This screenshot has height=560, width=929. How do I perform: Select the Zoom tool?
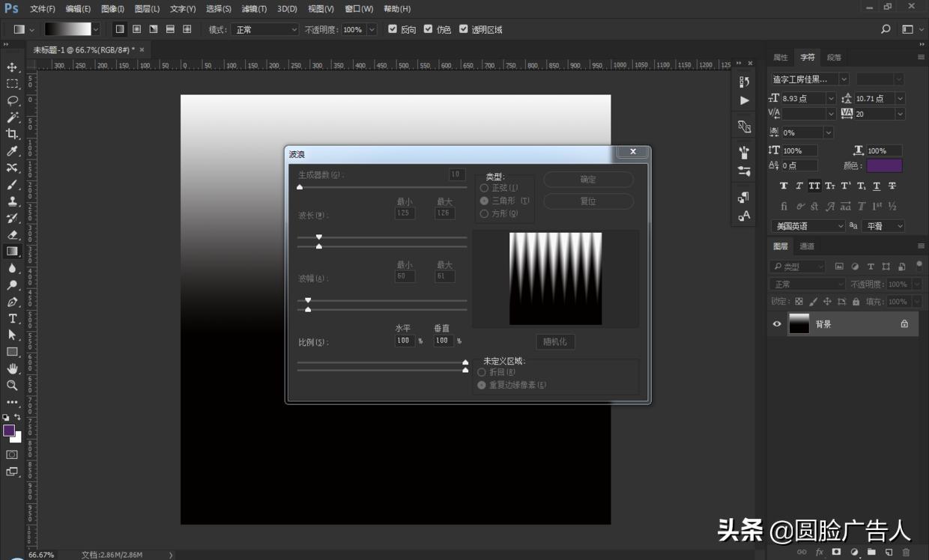12,385
